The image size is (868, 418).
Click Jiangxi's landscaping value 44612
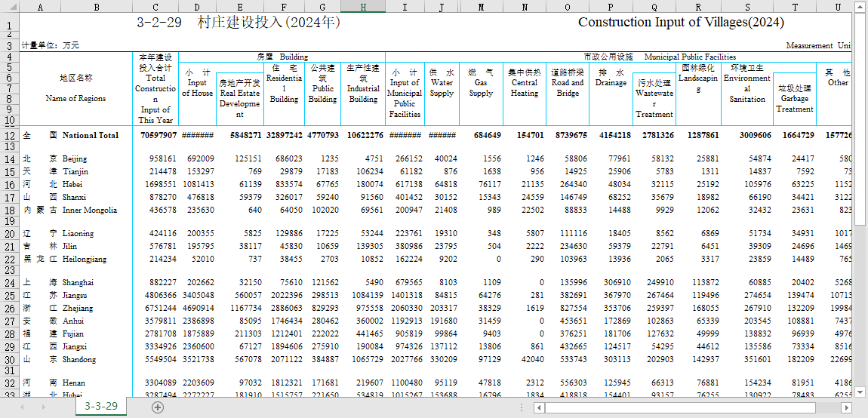[x=707, y=346]
